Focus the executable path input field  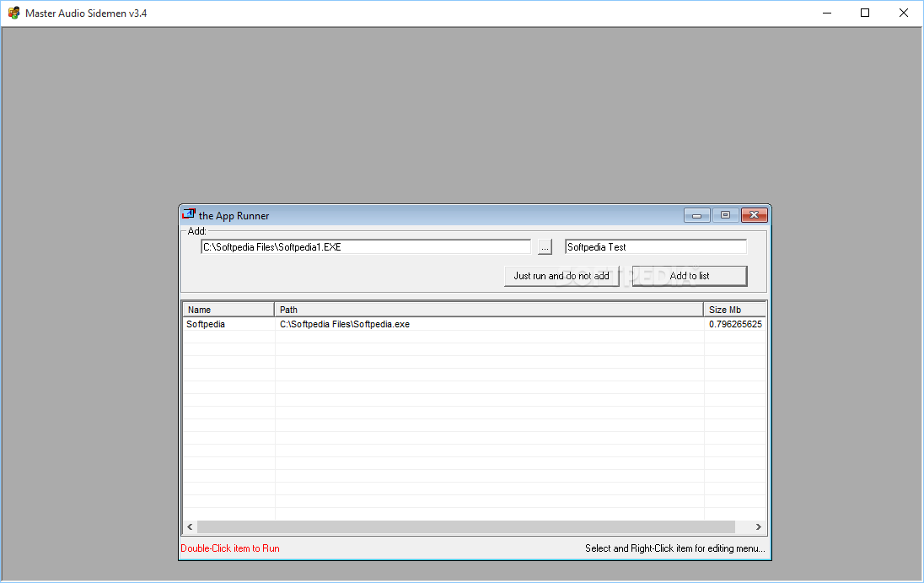(x=366, y=247)
